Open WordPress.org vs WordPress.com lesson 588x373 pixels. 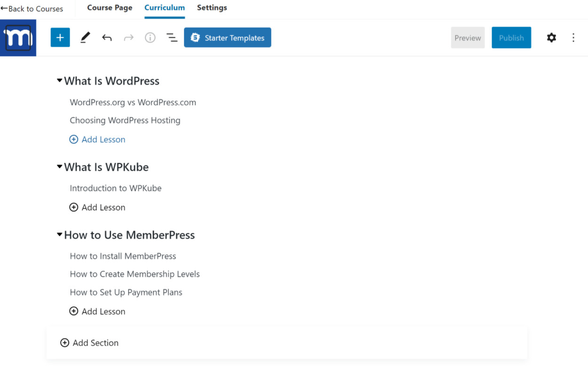(133, 102)
